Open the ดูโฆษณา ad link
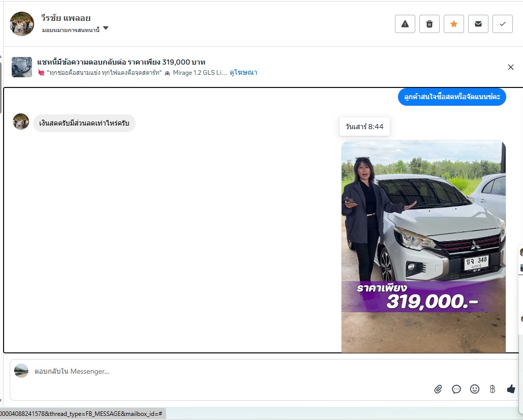 (x=243, y=72)
